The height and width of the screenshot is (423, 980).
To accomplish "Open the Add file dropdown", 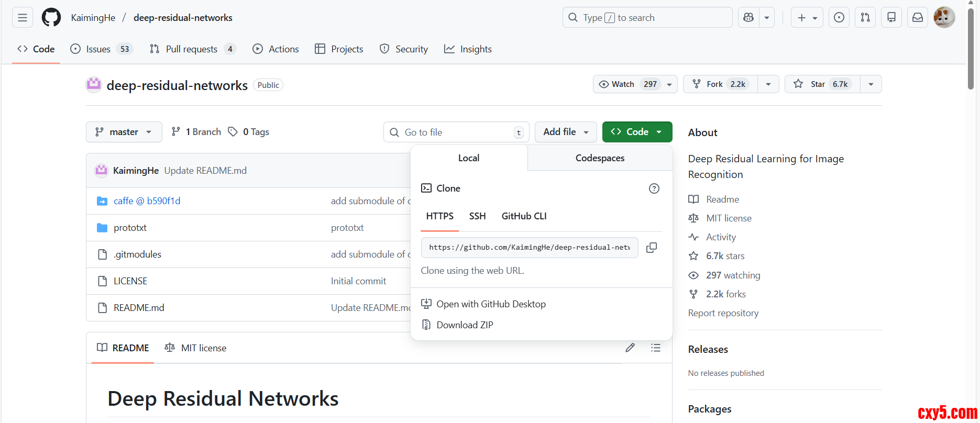I will pyautogui.click(x=565, y=132).
